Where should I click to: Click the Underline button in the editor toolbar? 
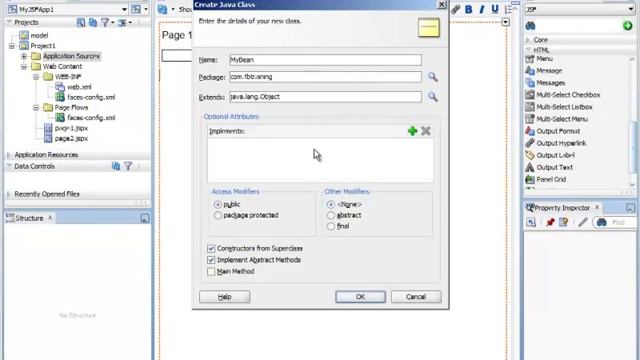495,9
